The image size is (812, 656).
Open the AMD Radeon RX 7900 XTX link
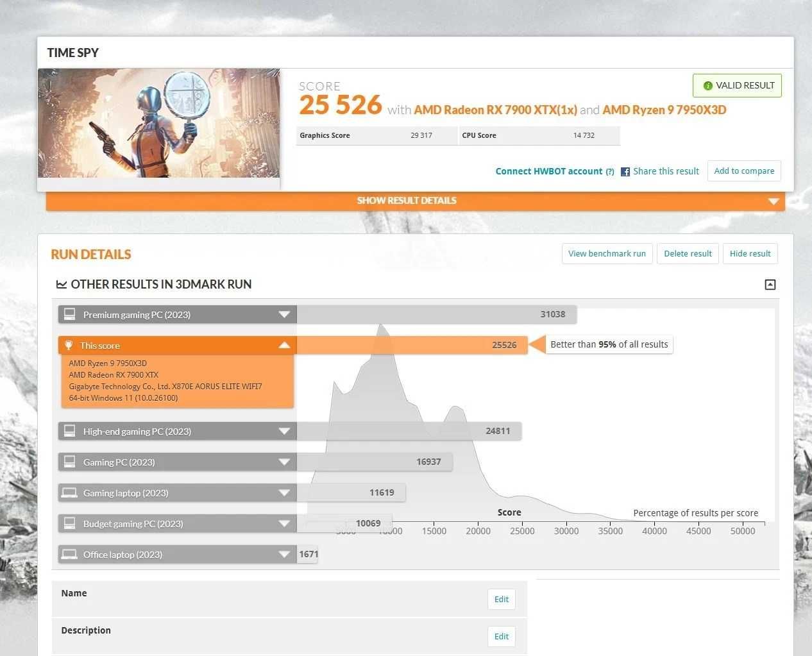tap(495, 110)
